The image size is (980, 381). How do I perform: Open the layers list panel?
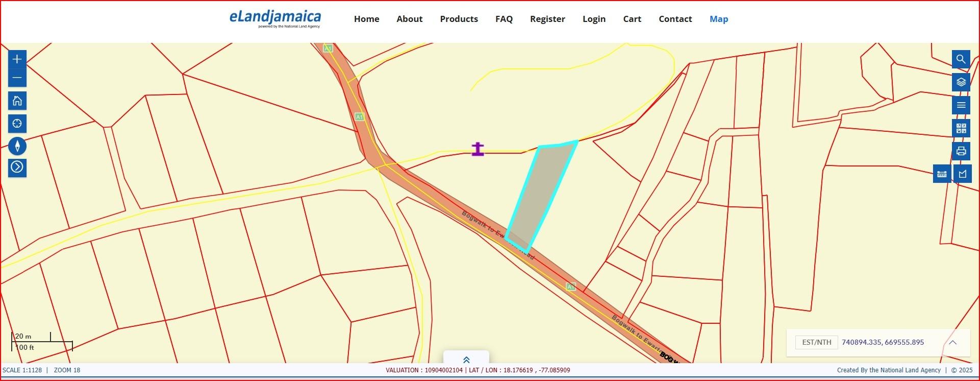click(x=961, y=82)
